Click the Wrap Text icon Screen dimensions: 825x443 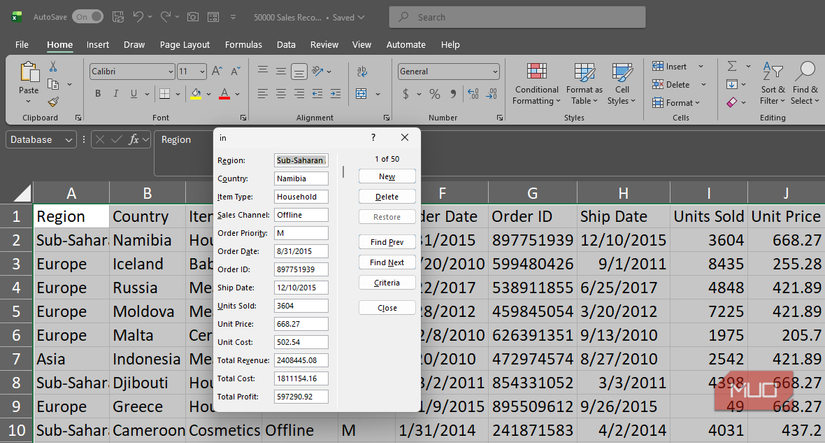(x=362, y=71)
